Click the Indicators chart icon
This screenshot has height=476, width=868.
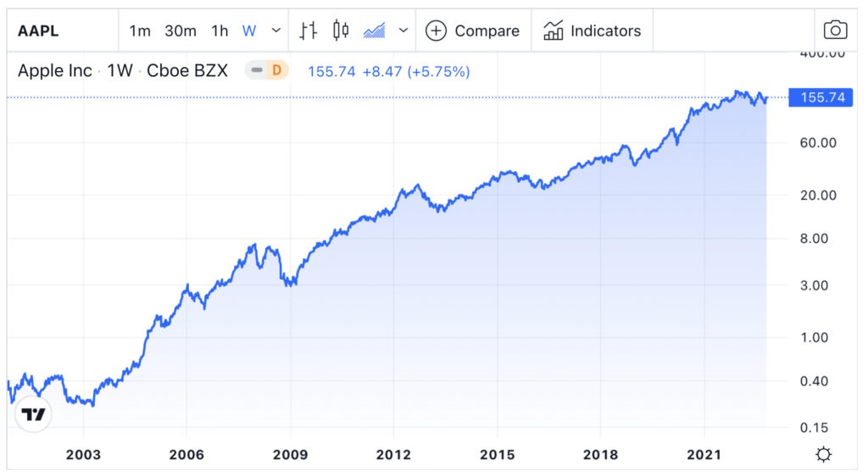click(x=554, y=31)
